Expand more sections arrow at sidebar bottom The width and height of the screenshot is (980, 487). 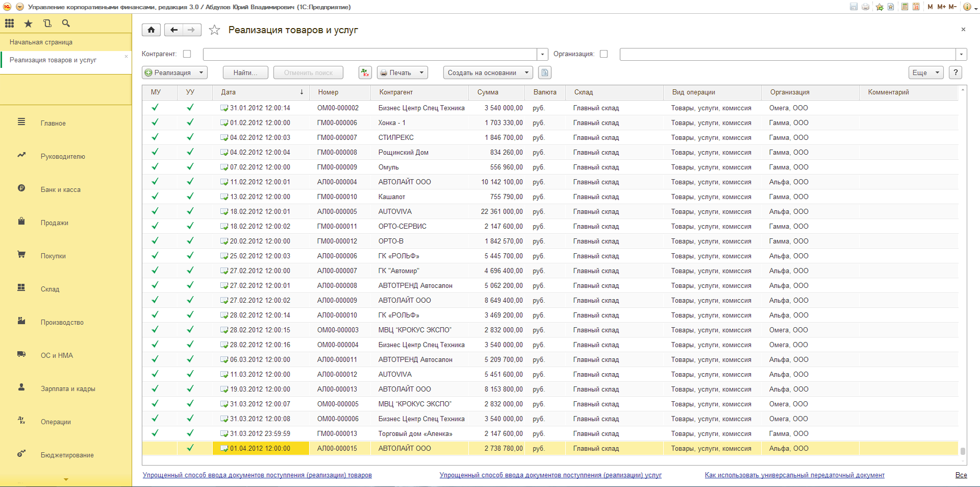pos(66,479)
